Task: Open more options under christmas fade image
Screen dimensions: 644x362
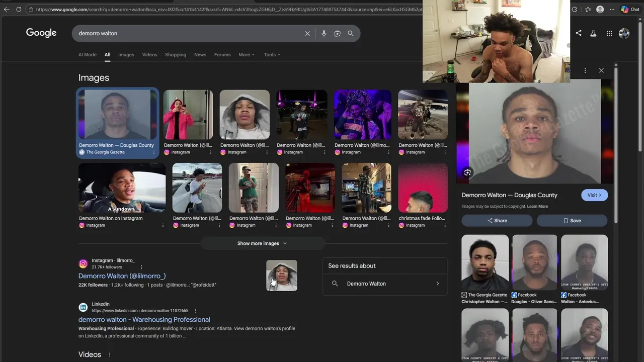Action: click(x=445, y=225)
